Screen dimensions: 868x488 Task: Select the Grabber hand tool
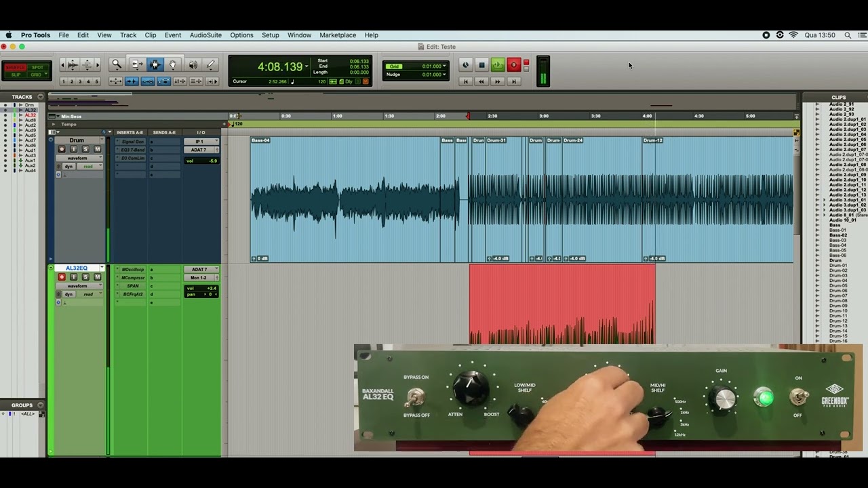(x=173, y=64)
